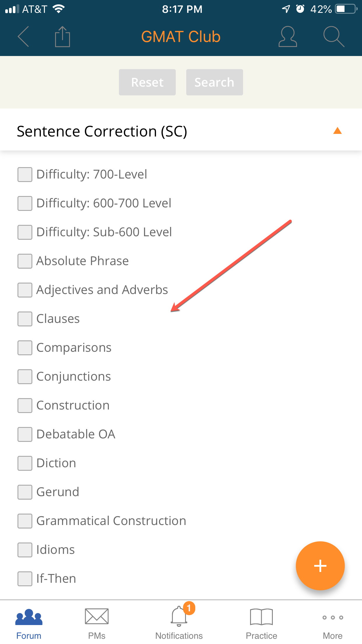Check the Difficulty: 700-Level checkbox
The height and width of the screenshot is (644, 362).
(x=25, y=174)
